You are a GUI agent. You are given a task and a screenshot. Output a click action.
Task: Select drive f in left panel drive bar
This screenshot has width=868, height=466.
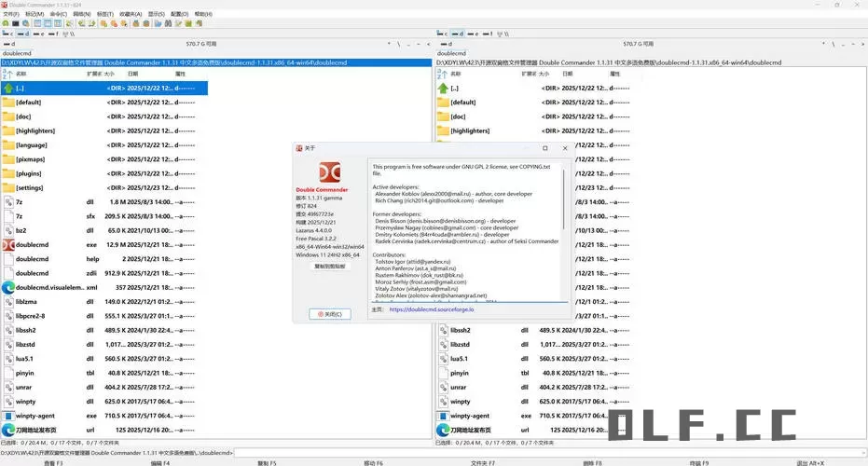[53, 34]
